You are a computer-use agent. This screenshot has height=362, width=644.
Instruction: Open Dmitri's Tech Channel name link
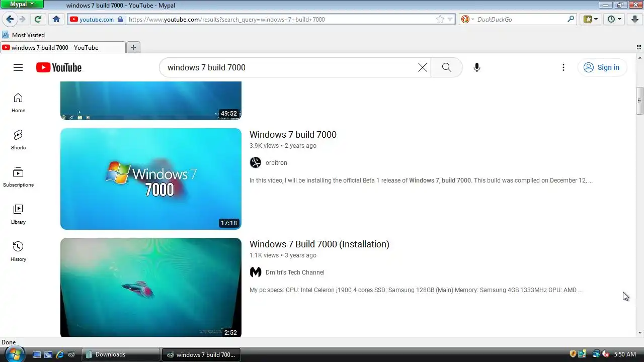(x=295, y=272)
